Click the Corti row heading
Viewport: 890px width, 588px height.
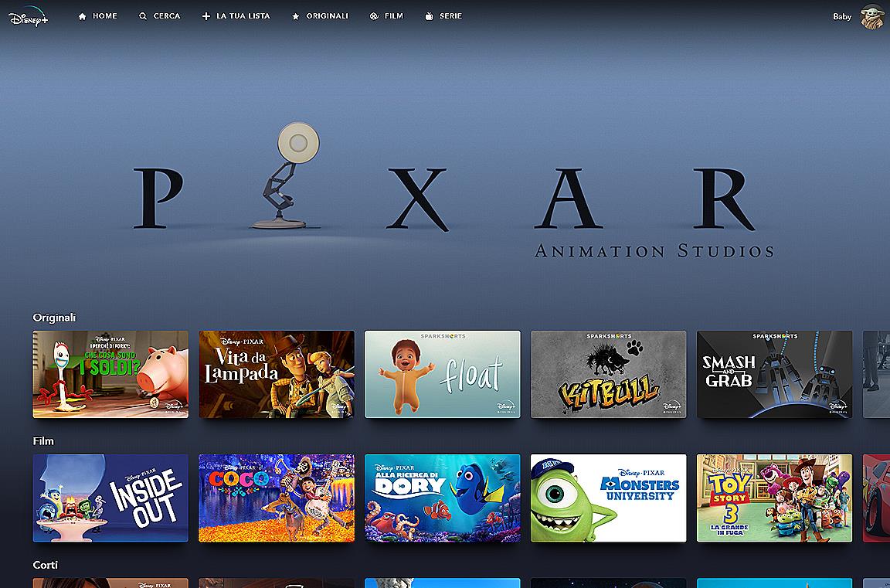coord(46,565)
